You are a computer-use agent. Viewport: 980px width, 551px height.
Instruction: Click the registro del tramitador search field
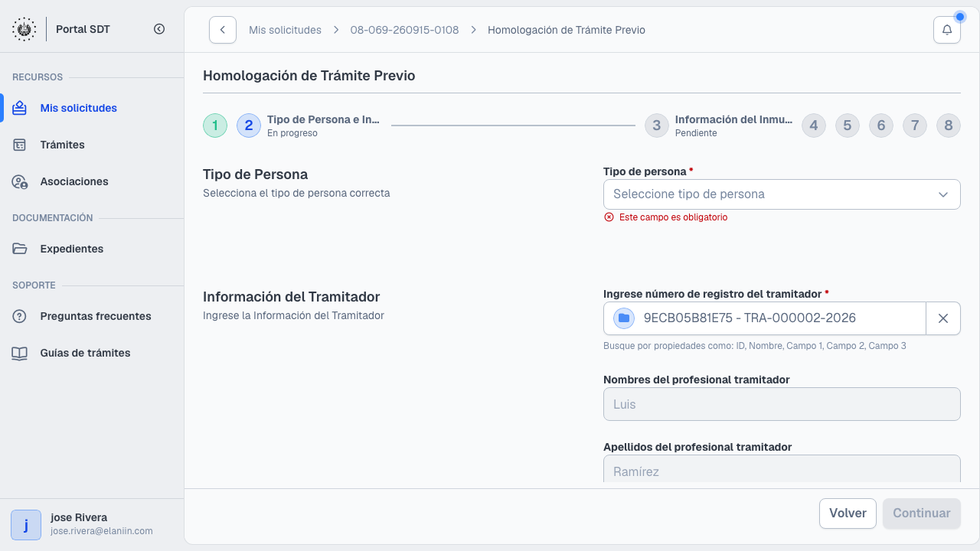click(x=765, y=318)
